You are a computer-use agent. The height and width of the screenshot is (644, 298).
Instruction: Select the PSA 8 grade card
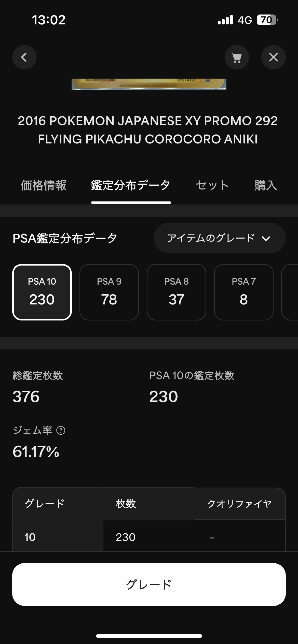[177, 292]
